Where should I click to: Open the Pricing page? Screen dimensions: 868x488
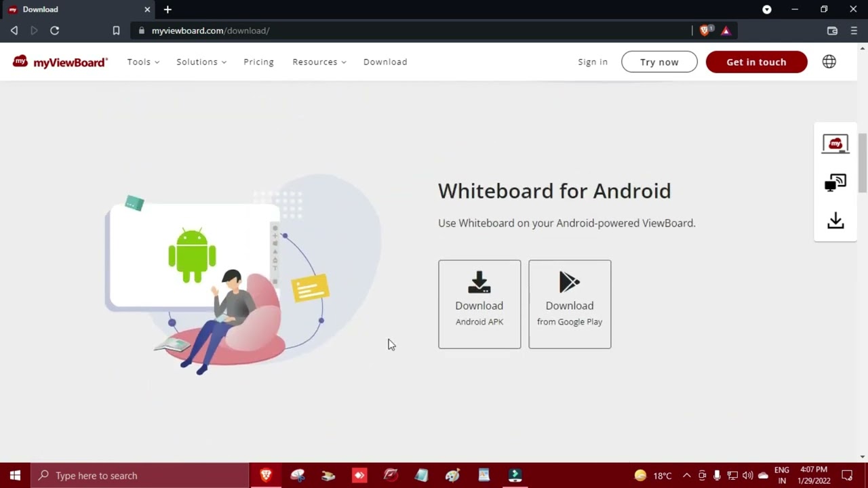point(258,62)
